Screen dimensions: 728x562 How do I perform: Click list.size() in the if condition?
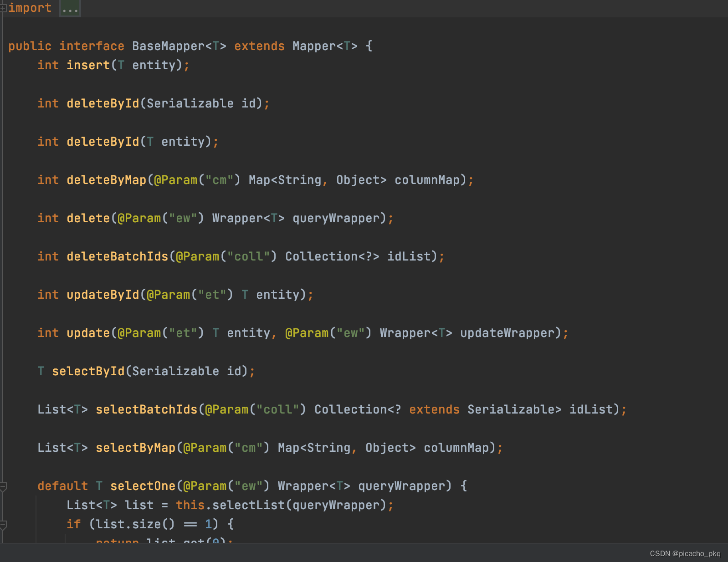click(136, 524)
